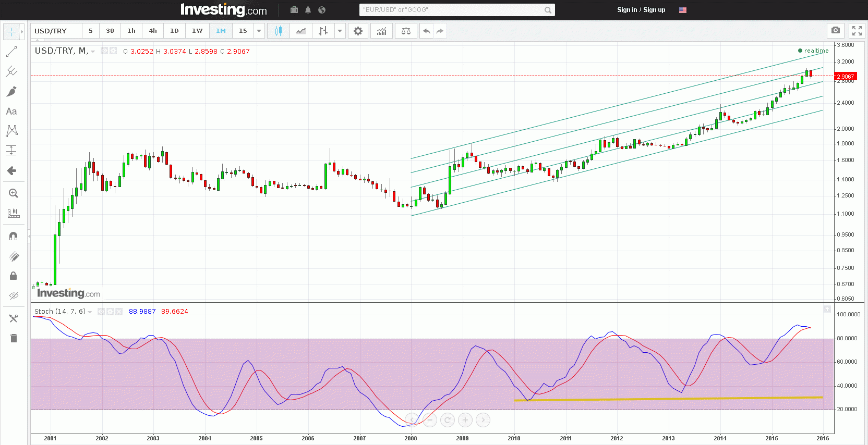Open the chart style dropdown arrow
The height and width of the screenshot is (445, 868).
tap(340, 31)
